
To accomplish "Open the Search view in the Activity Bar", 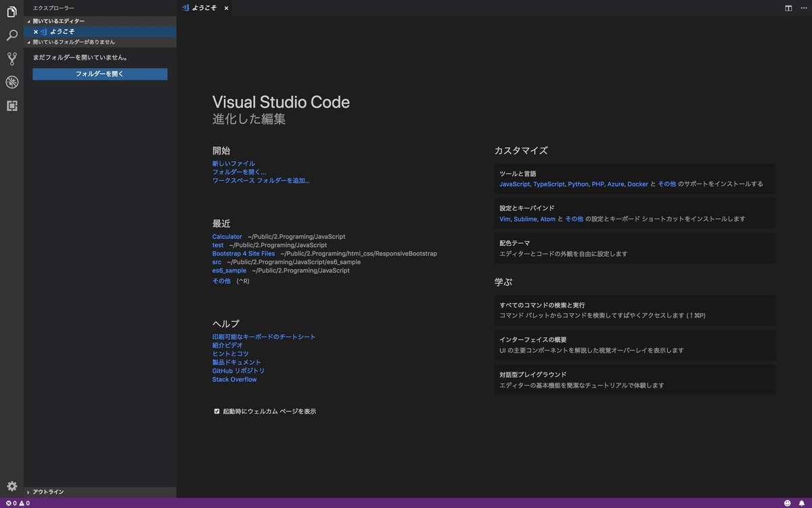I will point(12,35).
